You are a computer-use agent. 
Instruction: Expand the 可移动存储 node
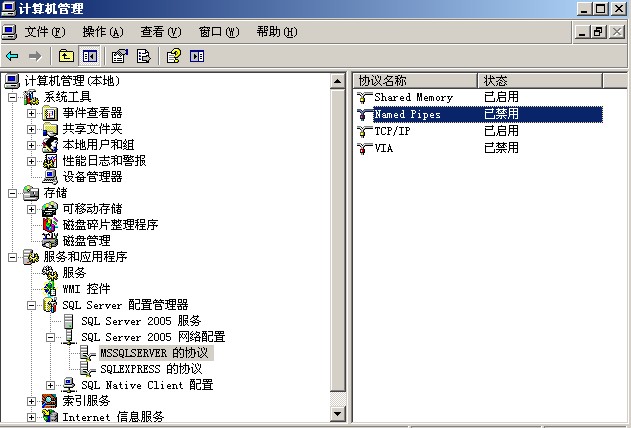pyautogui.click(x=31, y=209)
